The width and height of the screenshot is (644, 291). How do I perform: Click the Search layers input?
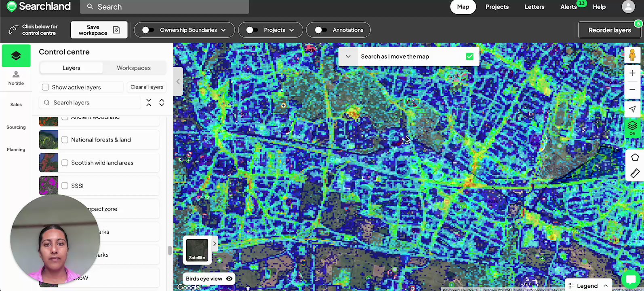click(90, 103)
